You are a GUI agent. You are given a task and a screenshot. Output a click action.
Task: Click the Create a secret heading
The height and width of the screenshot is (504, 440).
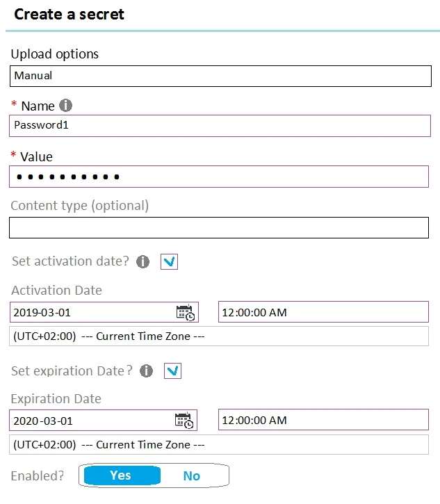69,14
